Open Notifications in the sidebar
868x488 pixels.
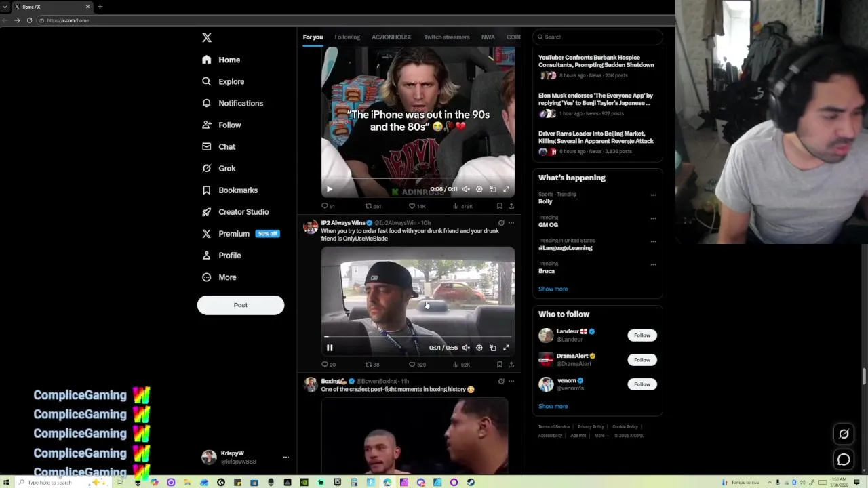point(233,103)
